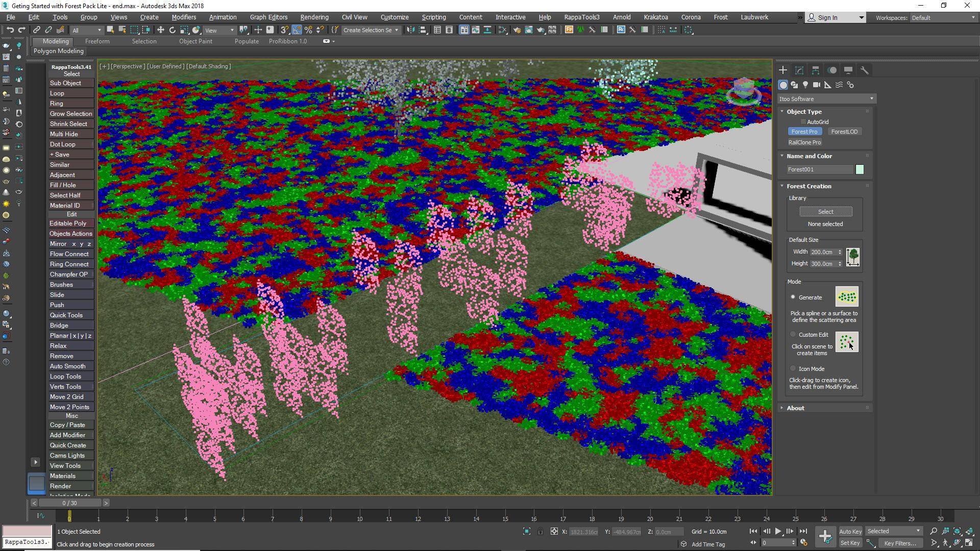
Task: Open the Utilities panel wrench icon
Action: coord(865,70)
